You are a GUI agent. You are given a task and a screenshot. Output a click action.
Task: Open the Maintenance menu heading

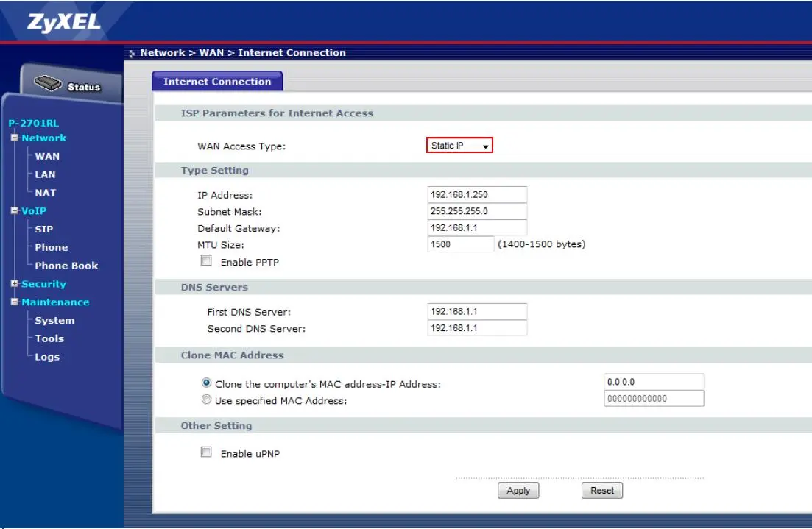click(x=55, y=302)
